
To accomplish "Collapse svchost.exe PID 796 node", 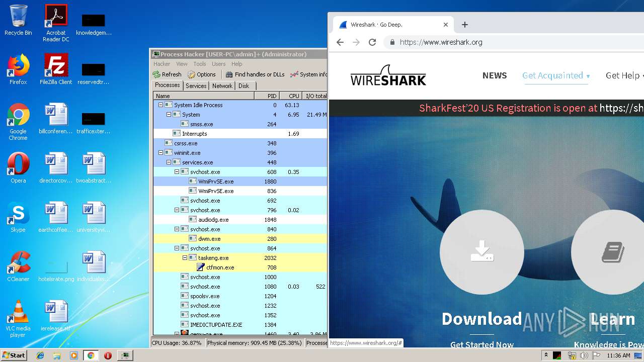I will point(177,210).
